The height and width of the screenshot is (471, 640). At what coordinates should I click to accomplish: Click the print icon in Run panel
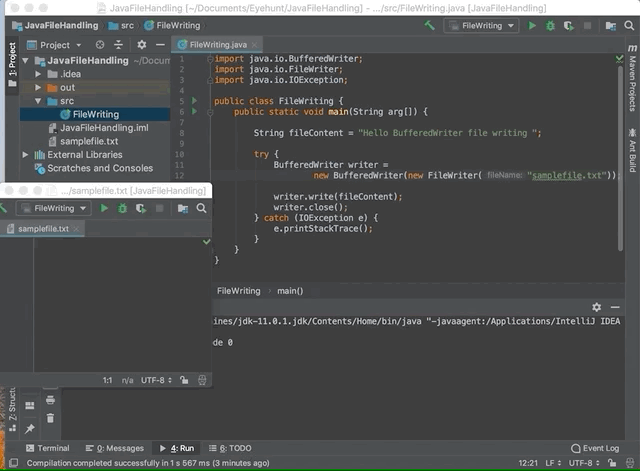click(50, 400)
